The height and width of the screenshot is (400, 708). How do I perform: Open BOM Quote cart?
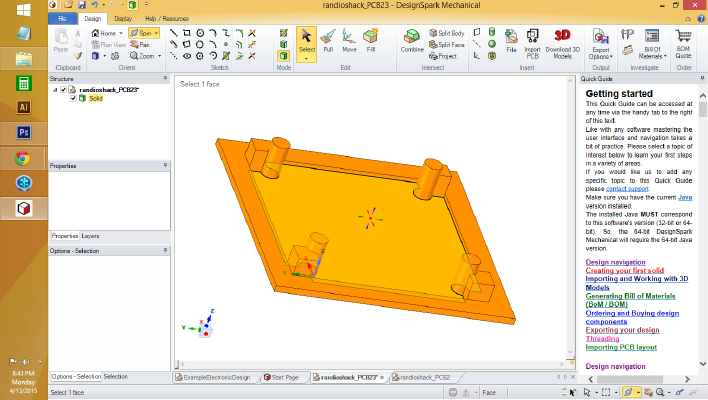(683, 44)
